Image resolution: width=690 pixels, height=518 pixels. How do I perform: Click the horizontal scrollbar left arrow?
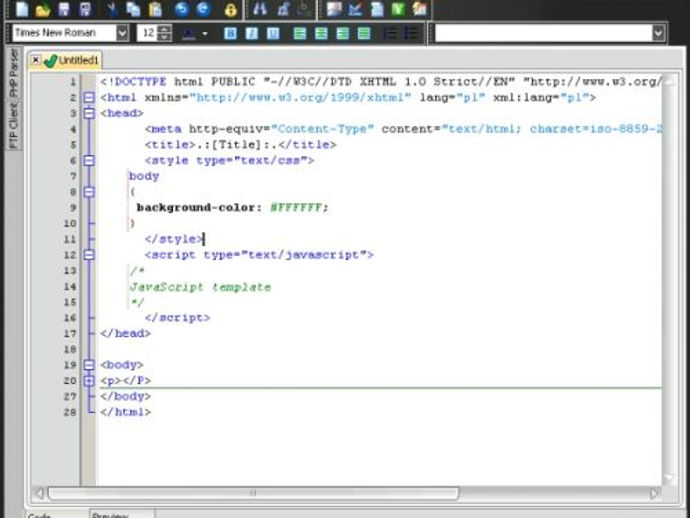point(39,493)
